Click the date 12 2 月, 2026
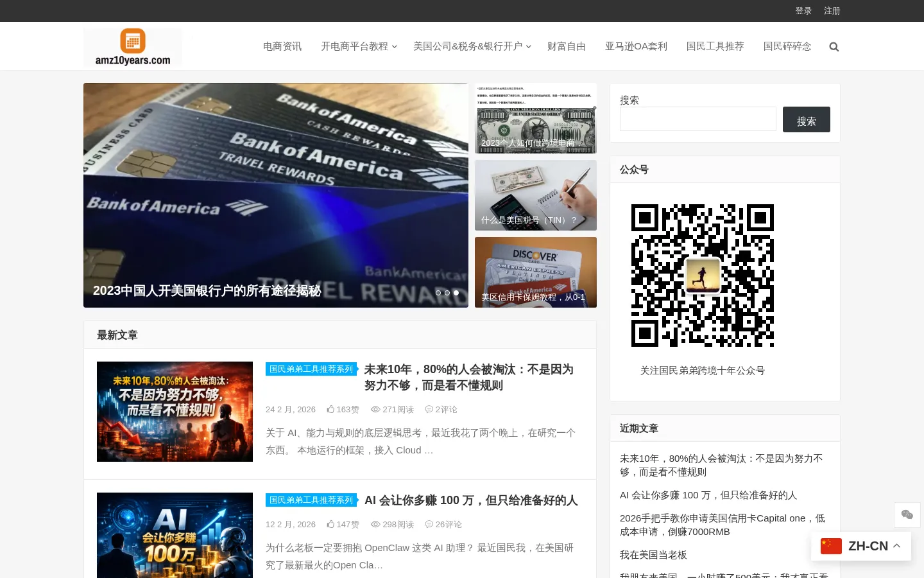Screen dimensions: 924x578 291,524
